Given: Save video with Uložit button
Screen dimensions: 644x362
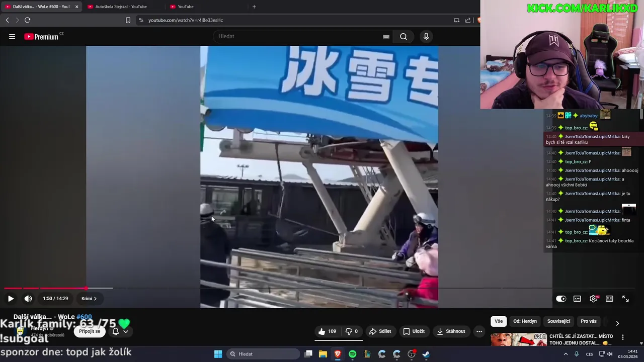Looking at the screenshot, I should (414, 331).
